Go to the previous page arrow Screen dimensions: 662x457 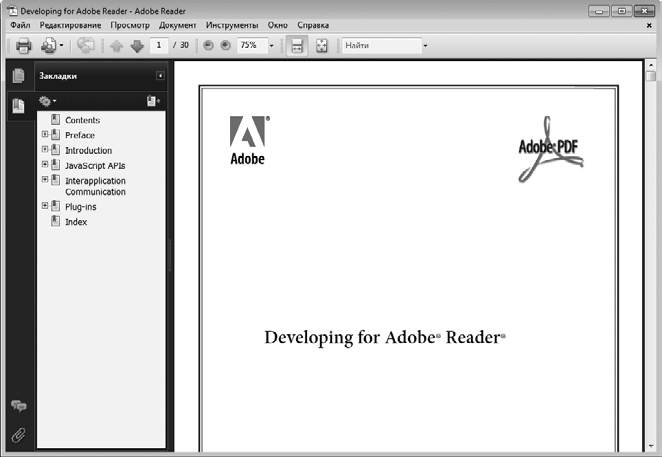[117, 46]
